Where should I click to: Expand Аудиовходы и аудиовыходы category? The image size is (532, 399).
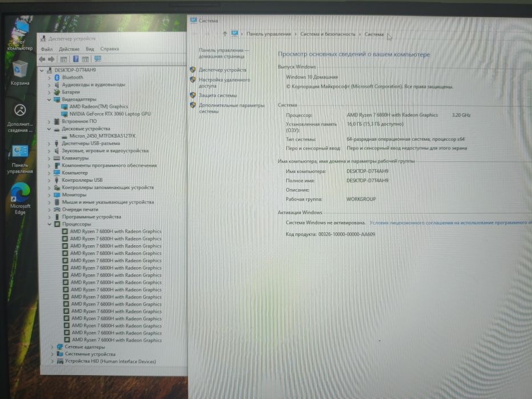(x=49, y=85)
